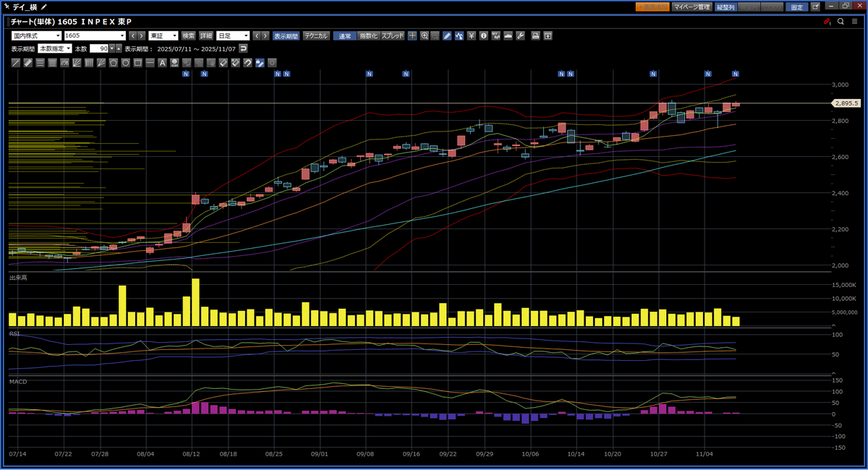Go to next timeframe with right arrow
The width and height of the screenshot is (868, 470).
[x=265, y=35]
